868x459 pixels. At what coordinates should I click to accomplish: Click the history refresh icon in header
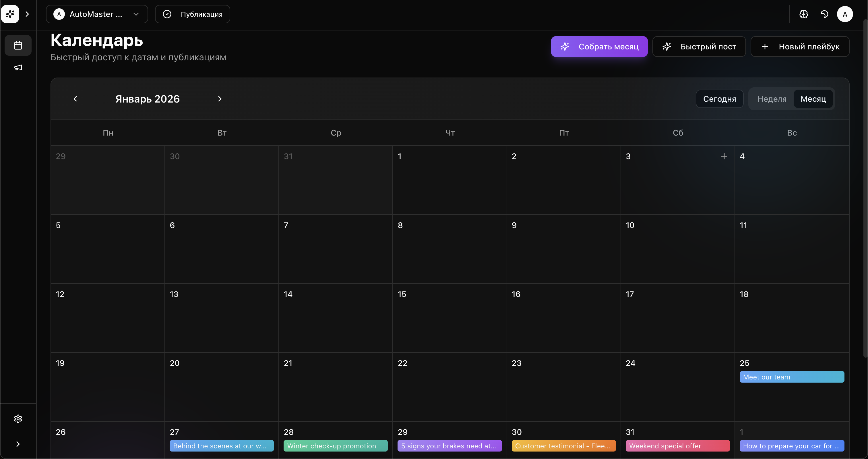tap(824, 14)
